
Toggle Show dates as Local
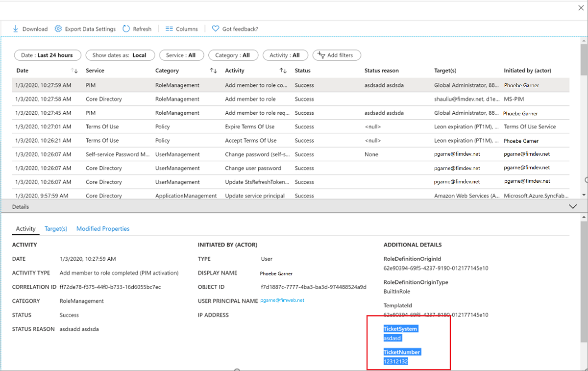click(x=120, y=55)
